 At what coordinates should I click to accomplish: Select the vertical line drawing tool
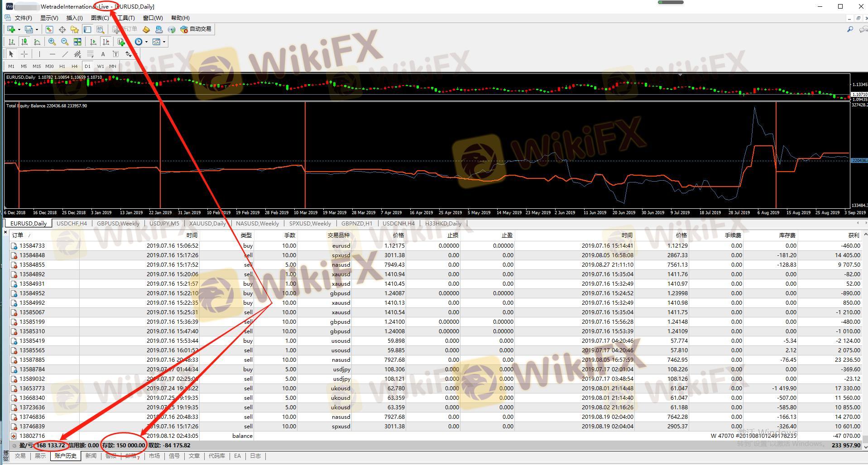[x=39, y=54]
